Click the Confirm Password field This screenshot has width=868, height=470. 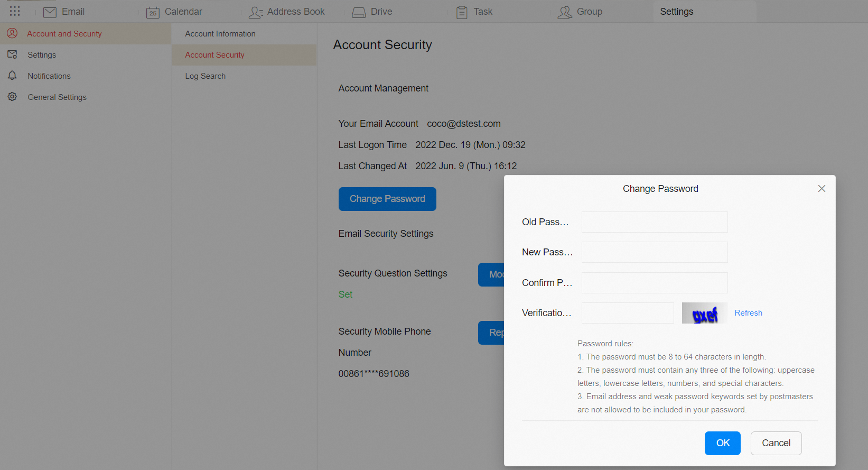click(x=654, y=283)
